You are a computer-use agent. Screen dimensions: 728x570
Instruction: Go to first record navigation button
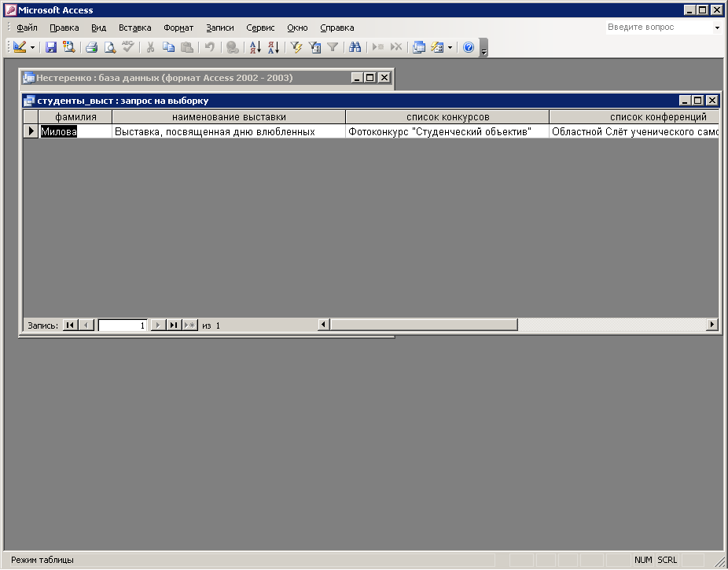(x=70, y=325)
